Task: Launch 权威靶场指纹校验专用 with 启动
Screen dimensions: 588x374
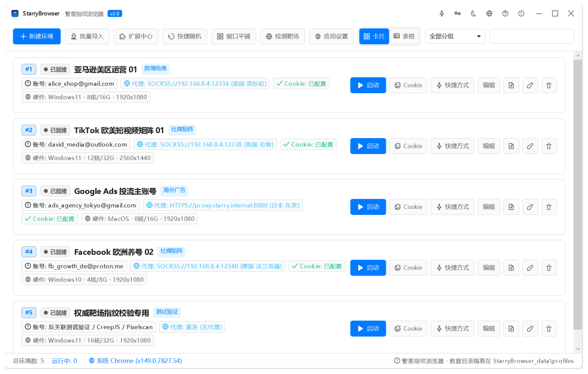Action: (x=368, y=329)
